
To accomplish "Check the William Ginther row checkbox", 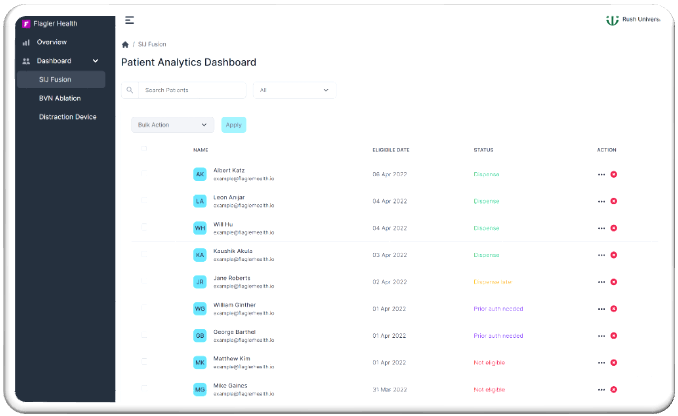I will (144, 307).
